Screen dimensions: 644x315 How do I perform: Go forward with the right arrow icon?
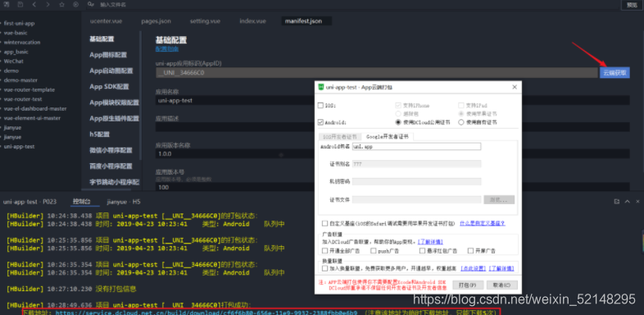48,4
